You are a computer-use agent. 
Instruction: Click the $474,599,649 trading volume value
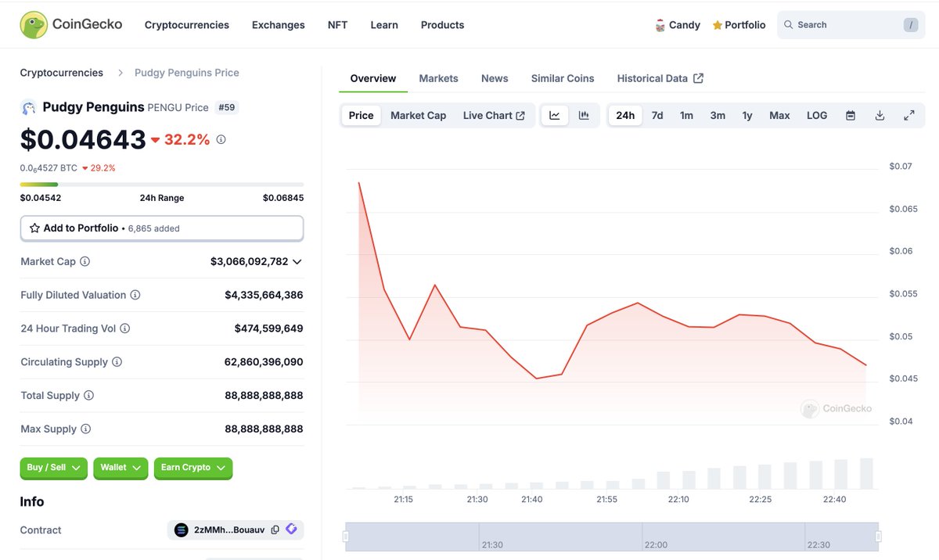click(x=268, y=328)
